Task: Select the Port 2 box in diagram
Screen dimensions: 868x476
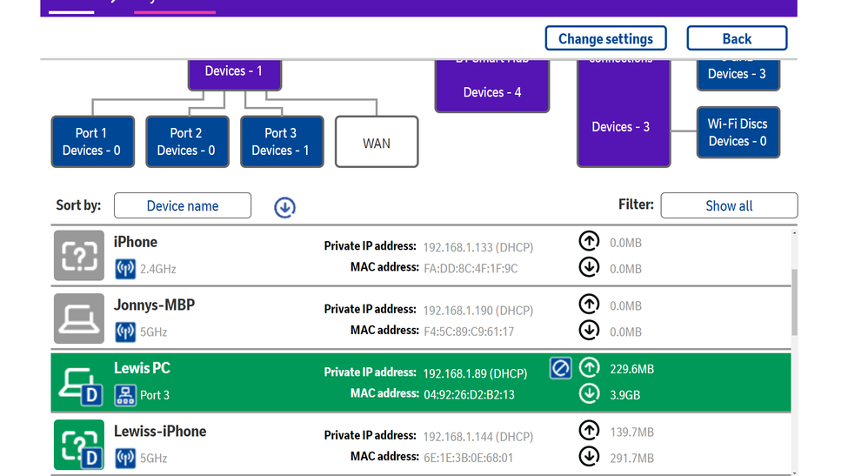Action: 186,142
